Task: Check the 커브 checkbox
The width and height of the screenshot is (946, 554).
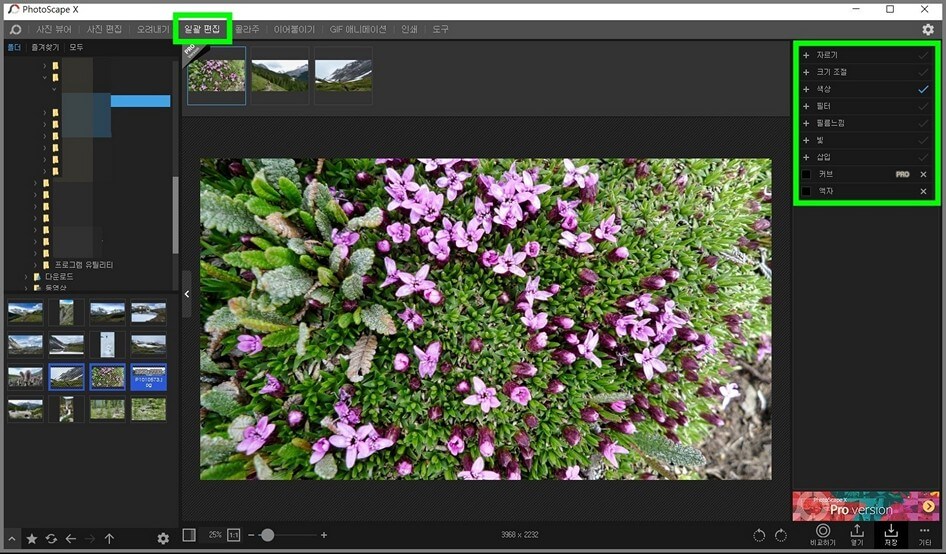Action: tap(806, 174)
